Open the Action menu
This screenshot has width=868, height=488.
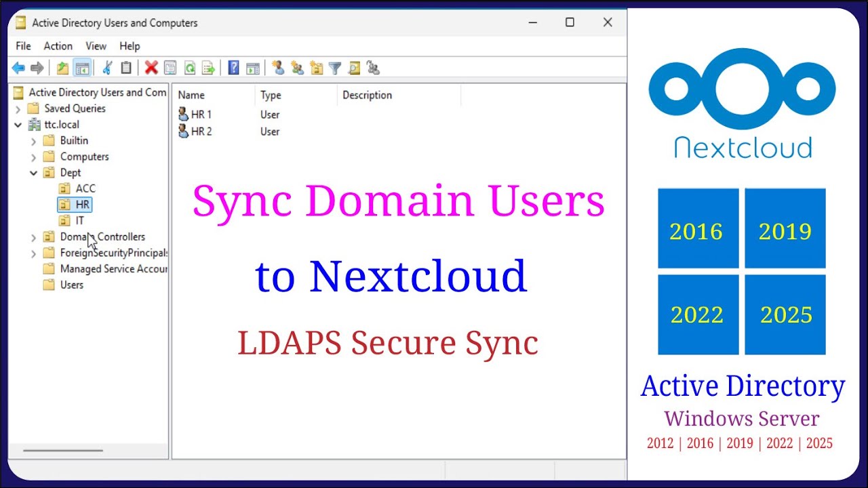(x=58, y=46)
